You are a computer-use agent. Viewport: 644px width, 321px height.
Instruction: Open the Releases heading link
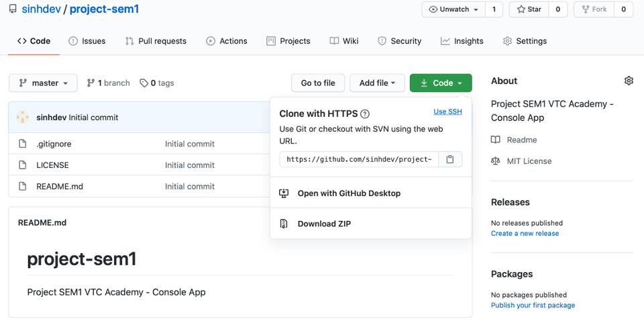point(511,202)
